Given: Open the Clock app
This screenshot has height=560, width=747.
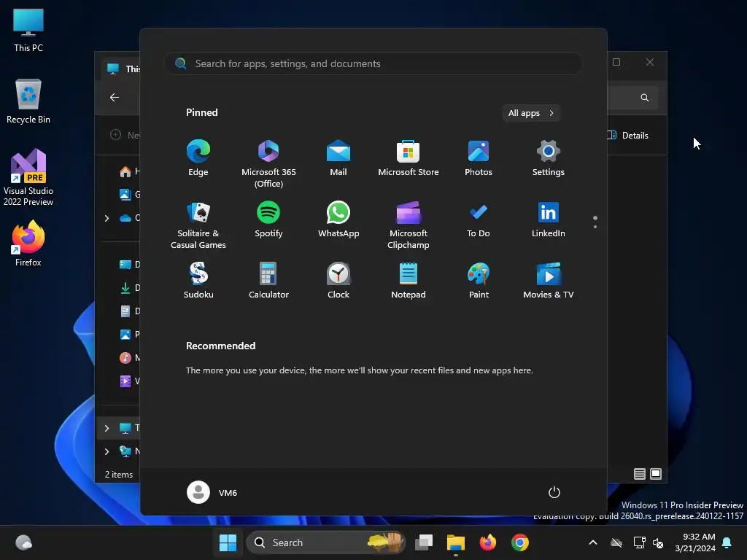Looking at the screenshot, I should [x=338, y=281].
